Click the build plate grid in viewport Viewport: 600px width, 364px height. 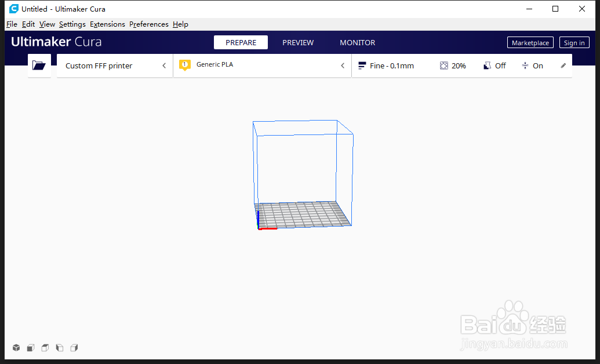(302, 214)
